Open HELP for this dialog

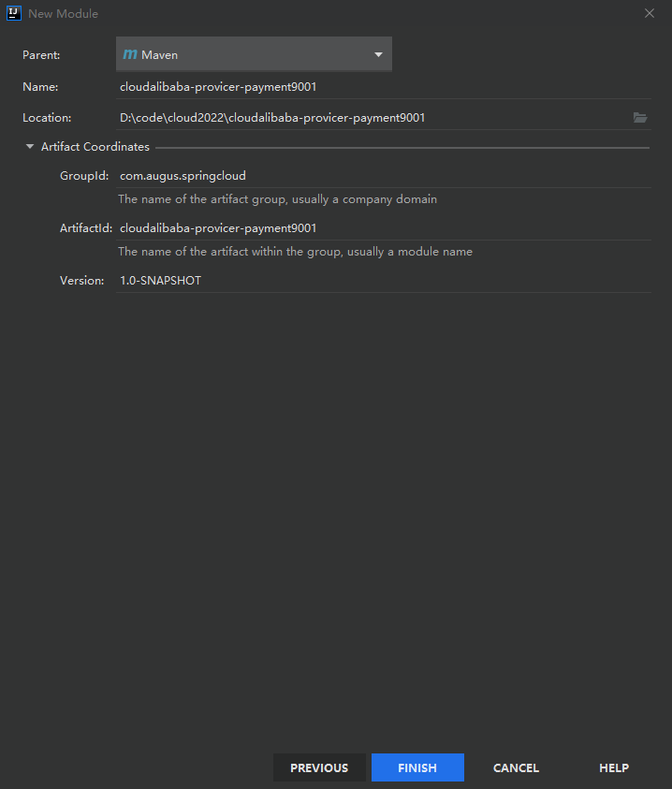point(614,767)
